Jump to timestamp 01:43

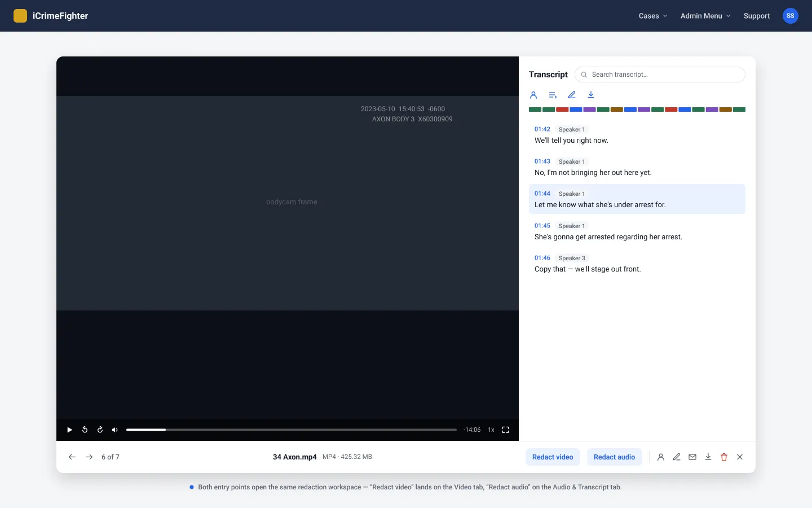pos(542,161)
